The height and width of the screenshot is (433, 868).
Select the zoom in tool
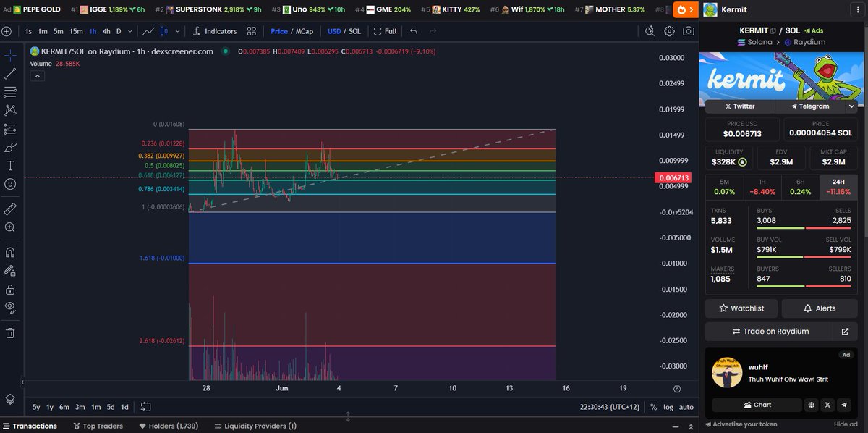pos(10,227)
